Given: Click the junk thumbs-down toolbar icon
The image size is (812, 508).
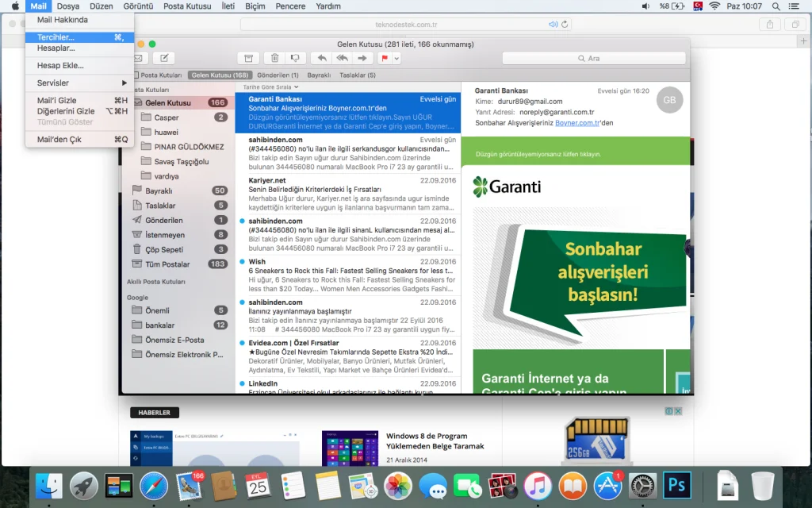Looking at the screenshot, I should click(x=296, y=58).
